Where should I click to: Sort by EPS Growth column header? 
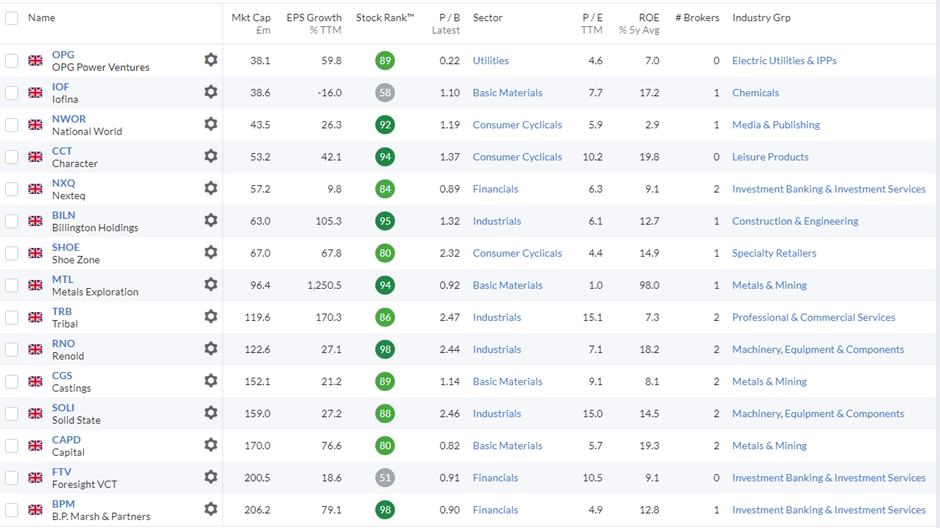[314, 23]
